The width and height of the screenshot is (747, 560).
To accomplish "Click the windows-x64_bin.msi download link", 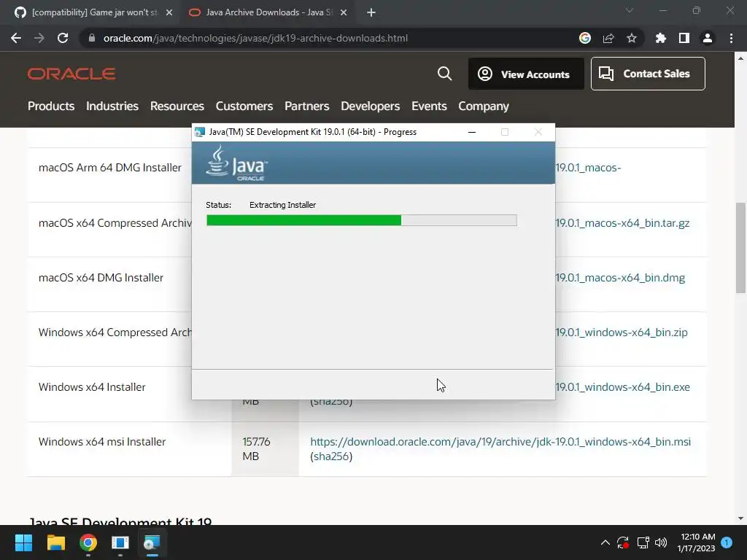I will pyautogui.click(x=500, y=441).
